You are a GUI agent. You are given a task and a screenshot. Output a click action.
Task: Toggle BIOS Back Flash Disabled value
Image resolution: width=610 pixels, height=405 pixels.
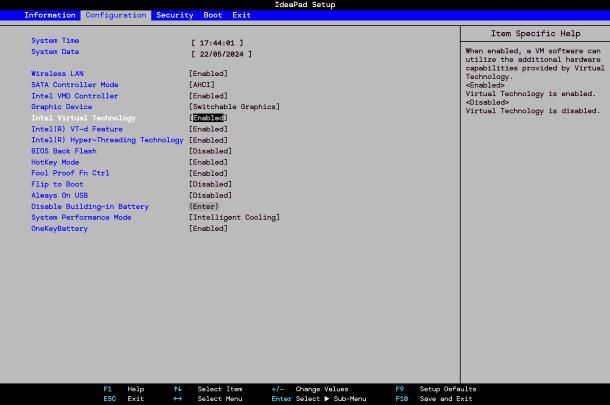210,151
